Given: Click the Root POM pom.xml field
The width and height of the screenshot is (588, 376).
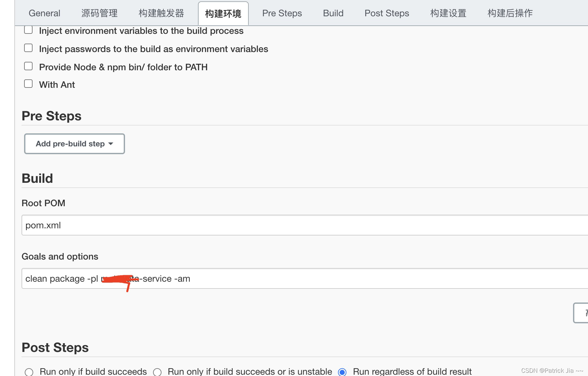Looking at the screenshot, I should pyautogui.click(x=130, y=225).
